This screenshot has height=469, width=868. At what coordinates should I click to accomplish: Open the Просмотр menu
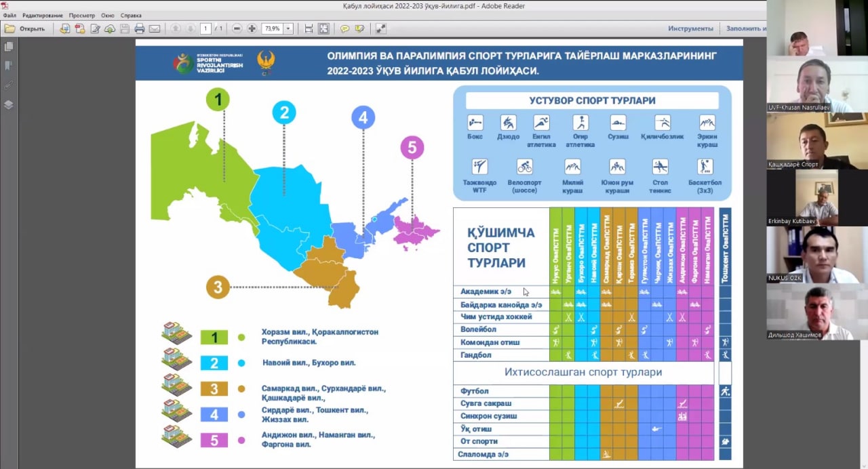[x=81, y=15]
